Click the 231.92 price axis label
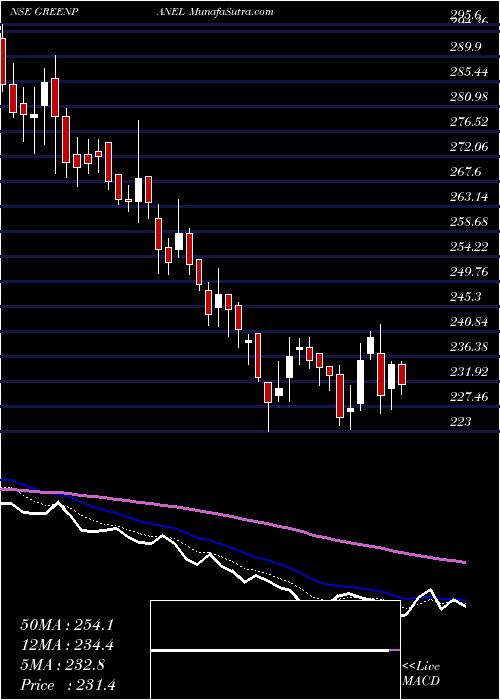 [470, 371]
